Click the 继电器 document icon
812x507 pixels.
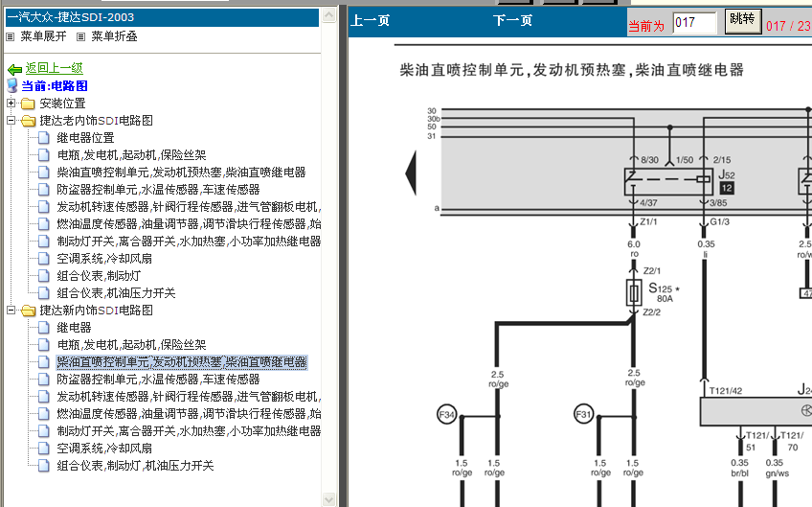pos(45,328)
